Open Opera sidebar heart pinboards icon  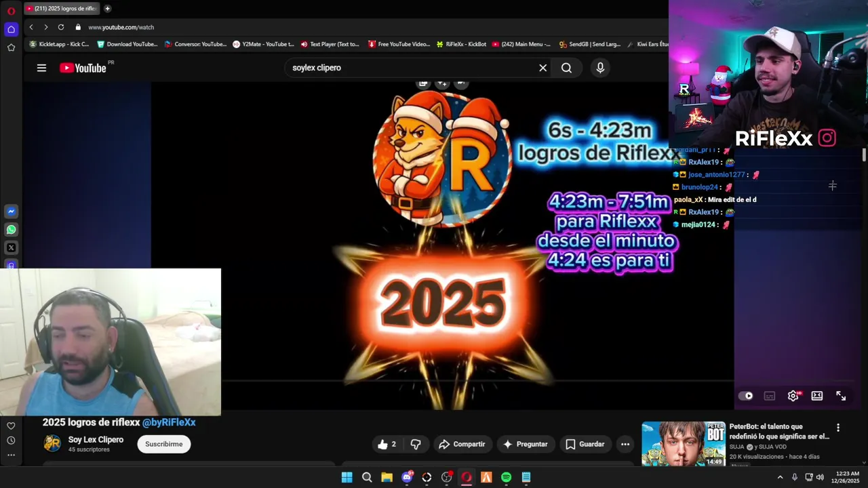point(11,426)
